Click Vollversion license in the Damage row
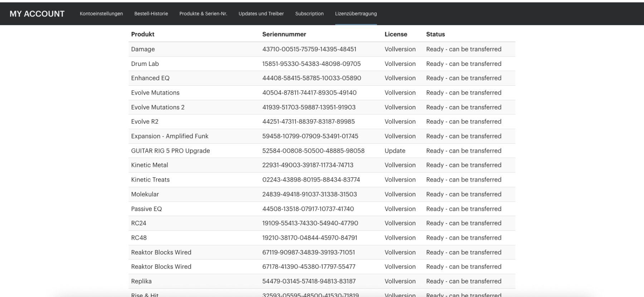 (x=400, y=49)
